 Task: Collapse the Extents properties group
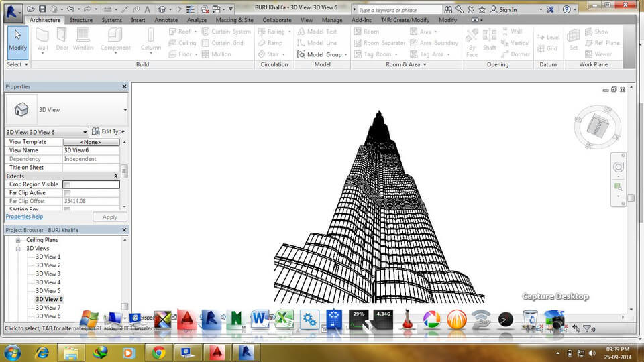click(115, 176)
